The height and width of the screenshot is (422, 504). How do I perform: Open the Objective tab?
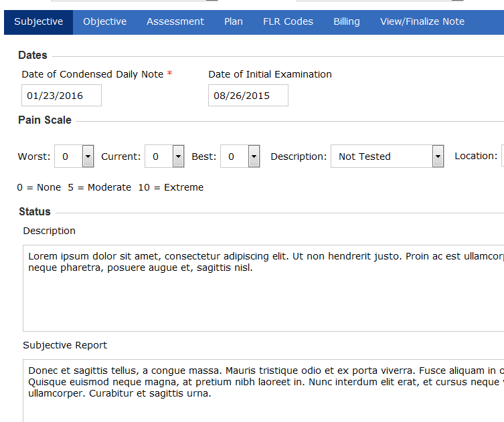click(x=104, y=21)
